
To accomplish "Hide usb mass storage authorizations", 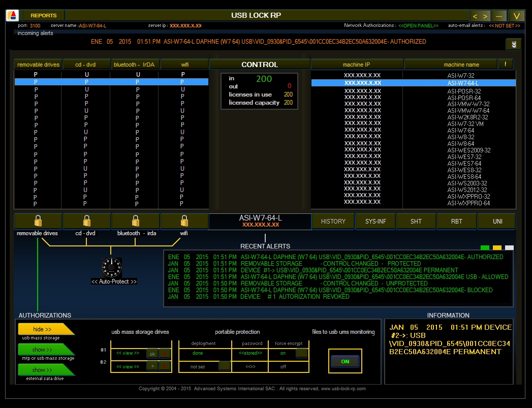I will point(46,329).
